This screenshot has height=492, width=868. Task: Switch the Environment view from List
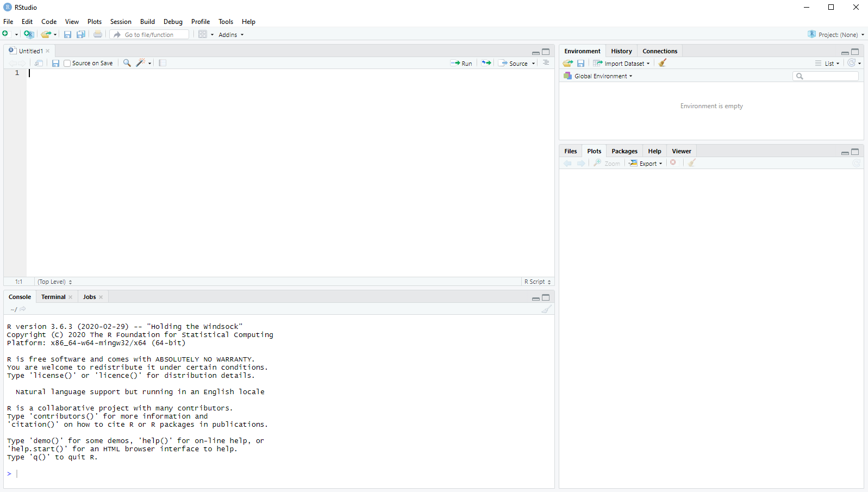click(x=827, y=64)
